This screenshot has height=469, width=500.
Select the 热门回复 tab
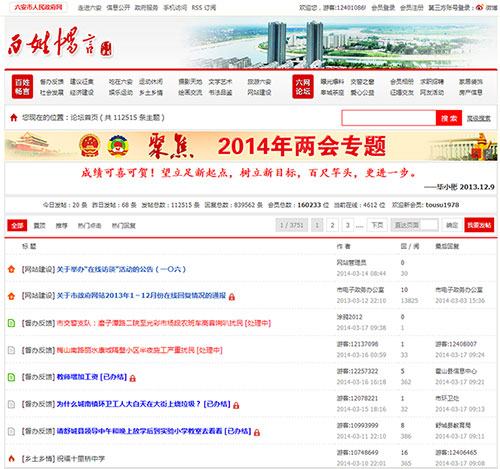coord(124,226)
